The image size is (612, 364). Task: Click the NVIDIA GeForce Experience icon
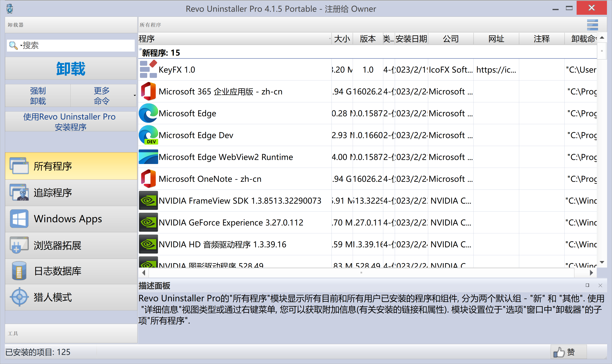tap(148, 222)
